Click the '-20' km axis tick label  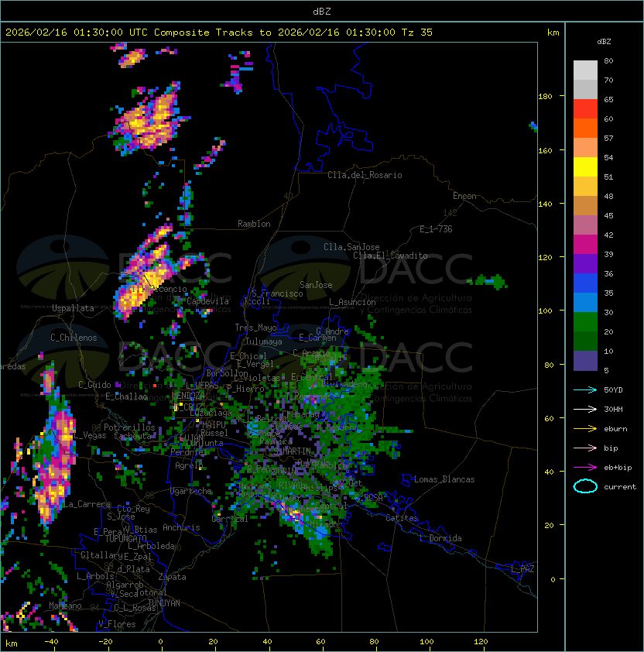click(x=105, y=642)
